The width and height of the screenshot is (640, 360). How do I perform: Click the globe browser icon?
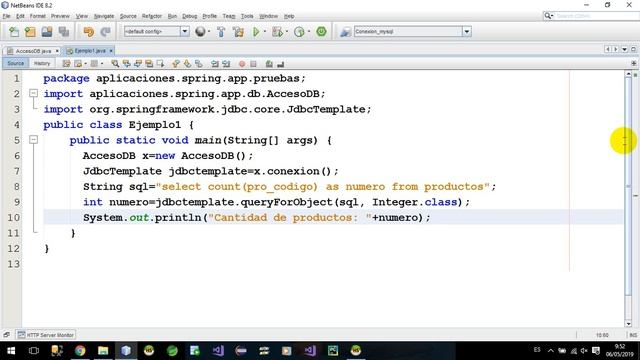pyautogui.click(x=200, y=31)
